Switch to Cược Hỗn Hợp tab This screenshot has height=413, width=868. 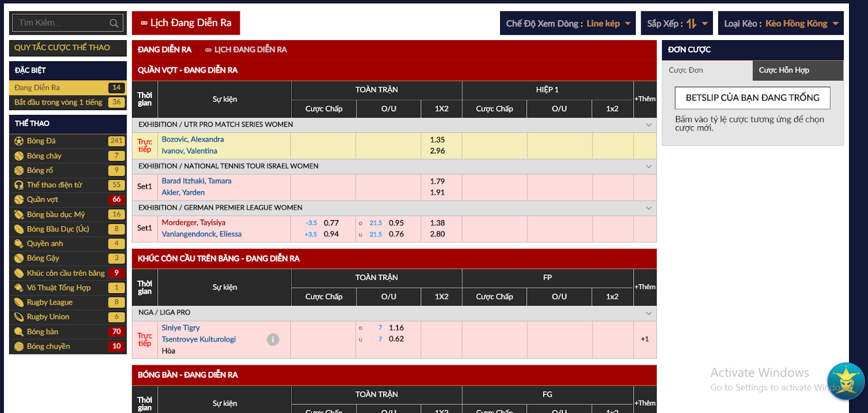click(797, 70)
